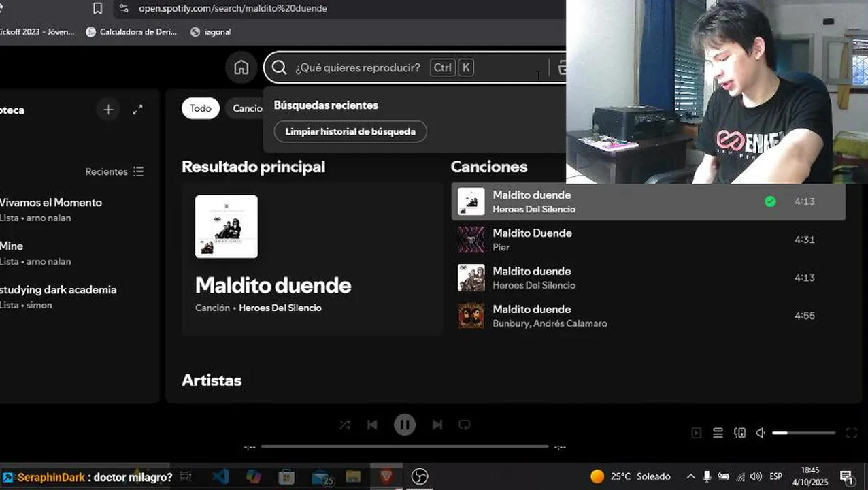Open OBS Studio from taskbar

pyautogui.click(x=420, y=476)
